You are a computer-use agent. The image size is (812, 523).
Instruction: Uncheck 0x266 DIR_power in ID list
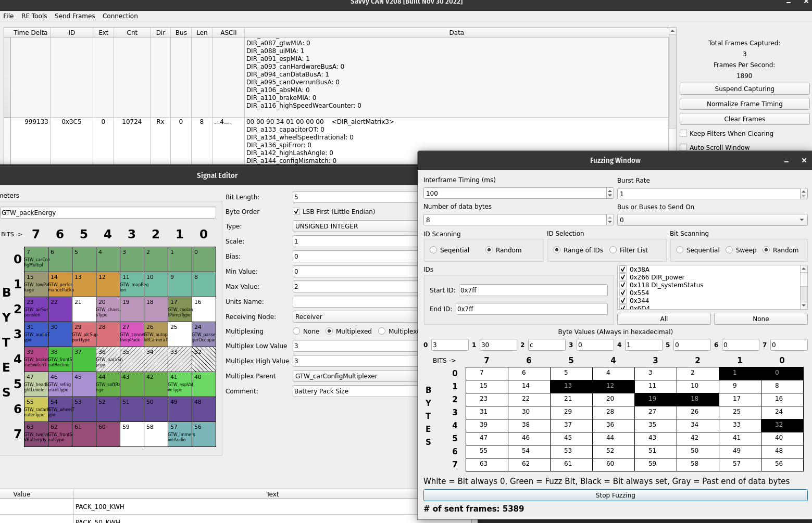coord(623,277)
